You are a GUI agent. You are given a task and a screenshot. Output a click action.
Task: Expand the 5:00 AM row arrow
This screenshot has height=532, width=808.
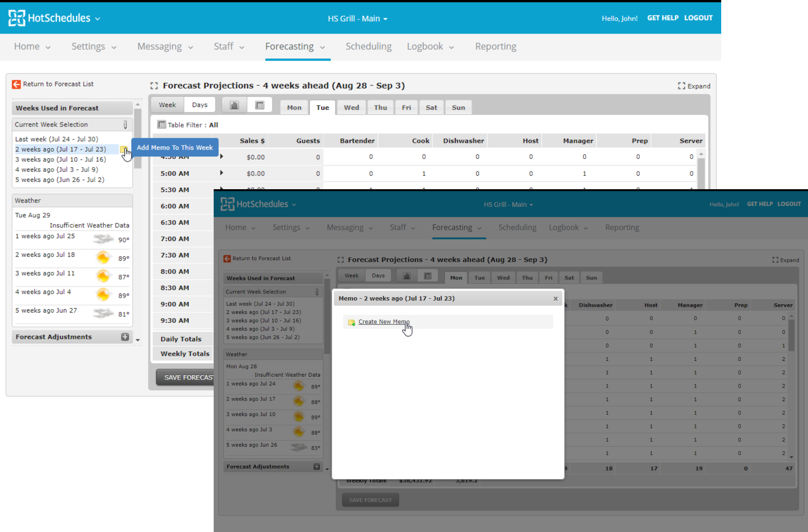click(222, 173)
